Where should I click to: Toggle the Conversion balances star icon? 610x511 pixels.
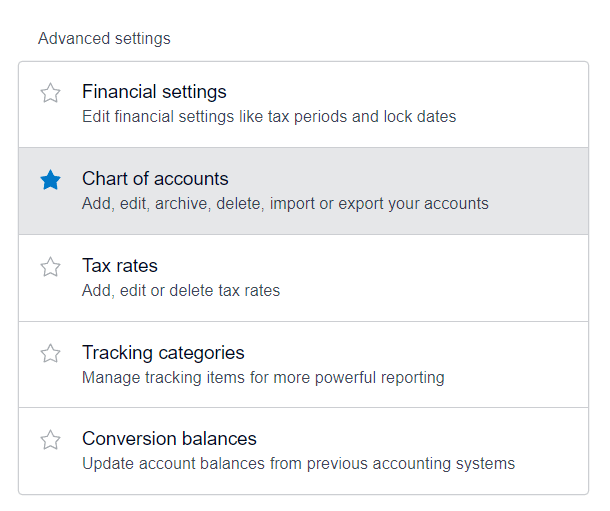point(51,440)
